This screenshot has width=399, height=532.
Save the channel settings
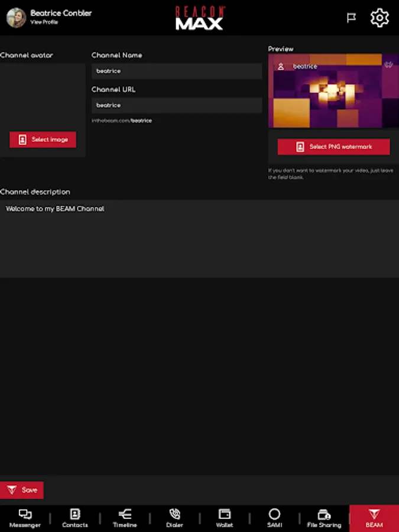(22, 490)
